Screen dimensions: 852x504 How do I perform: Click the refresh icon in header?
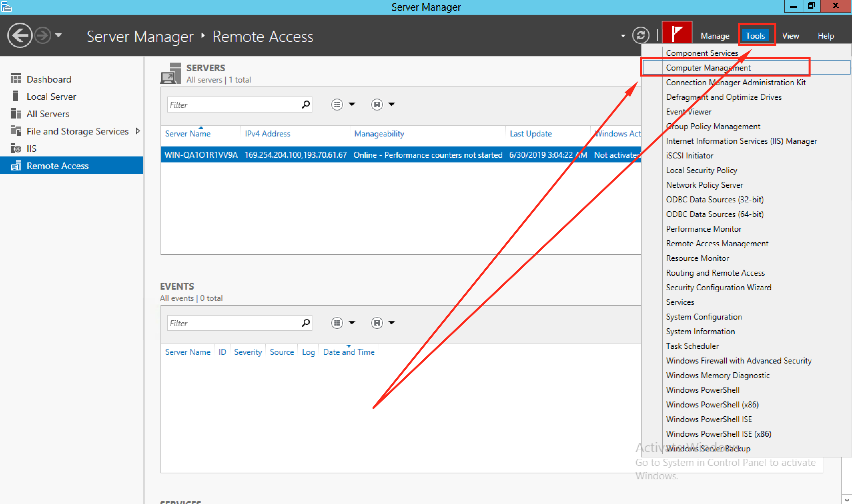[640, 35]
